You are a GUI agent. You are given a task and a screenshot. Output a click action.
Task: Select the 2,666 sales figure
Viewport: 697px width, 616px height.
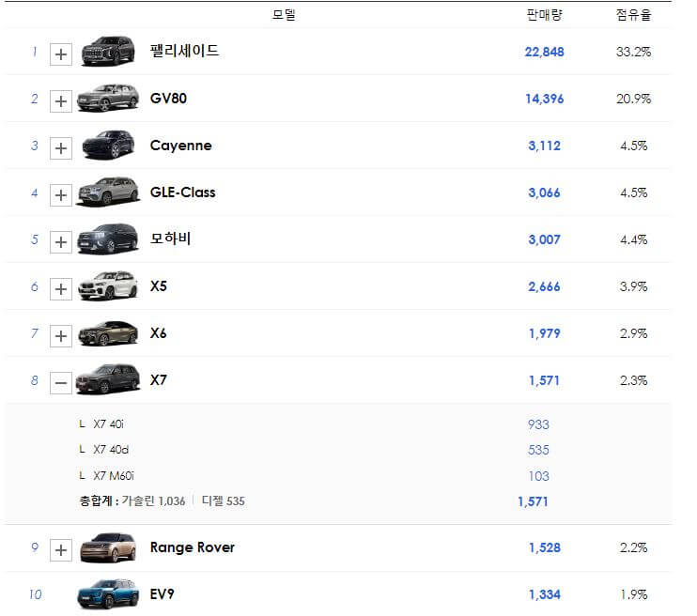pos(545,286)
